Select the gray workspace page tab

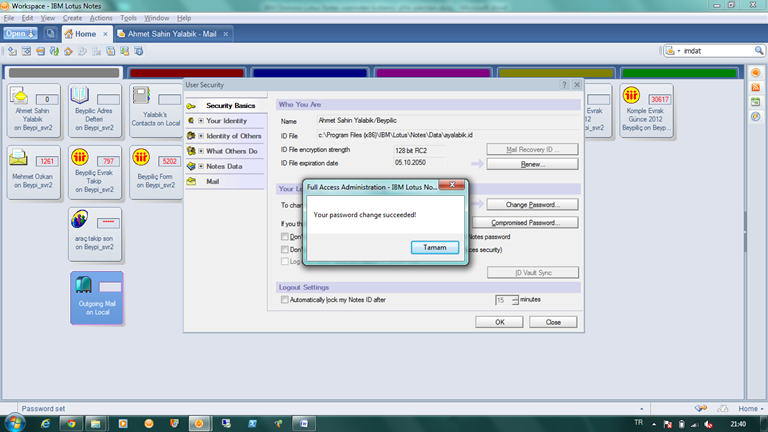[64, 73]
